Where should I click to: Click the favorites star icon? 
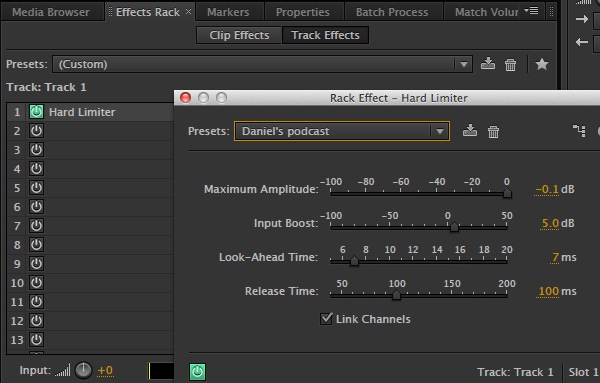[542, 64]
